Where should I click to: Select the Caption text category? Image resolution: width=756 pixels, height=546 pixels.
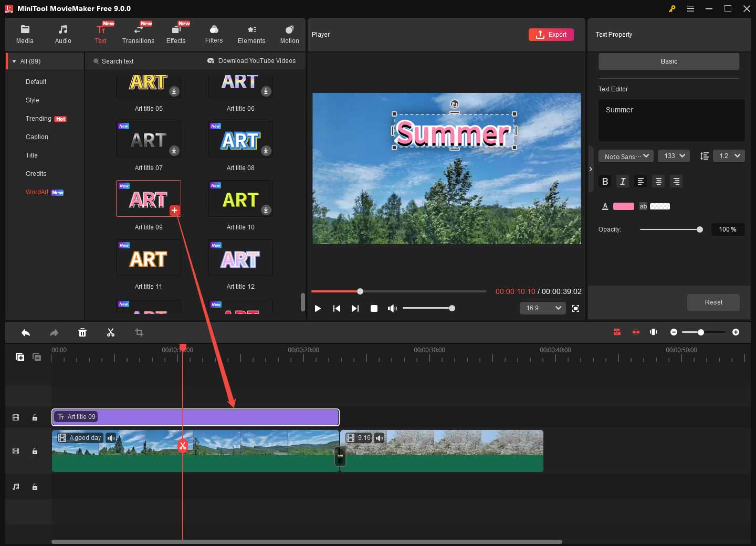click(37, 137)
